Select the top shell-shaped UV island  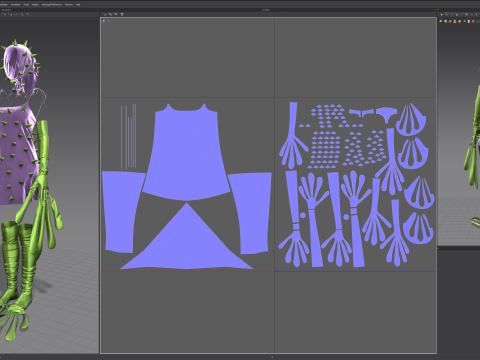[x=411, y=119]
